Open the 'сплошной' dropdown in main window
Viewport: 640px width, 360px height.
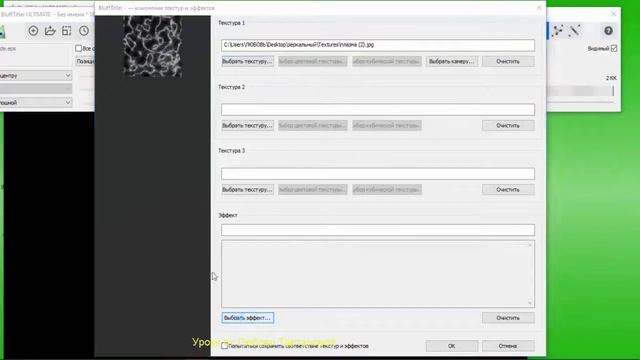click(x=36, y=102)
